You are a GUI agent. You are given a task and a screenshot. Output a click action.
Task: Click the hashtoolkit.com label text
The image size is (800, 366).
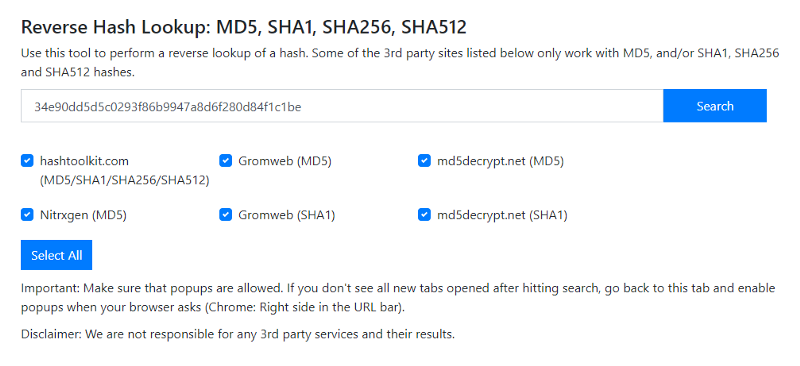(x=84, y=161)
